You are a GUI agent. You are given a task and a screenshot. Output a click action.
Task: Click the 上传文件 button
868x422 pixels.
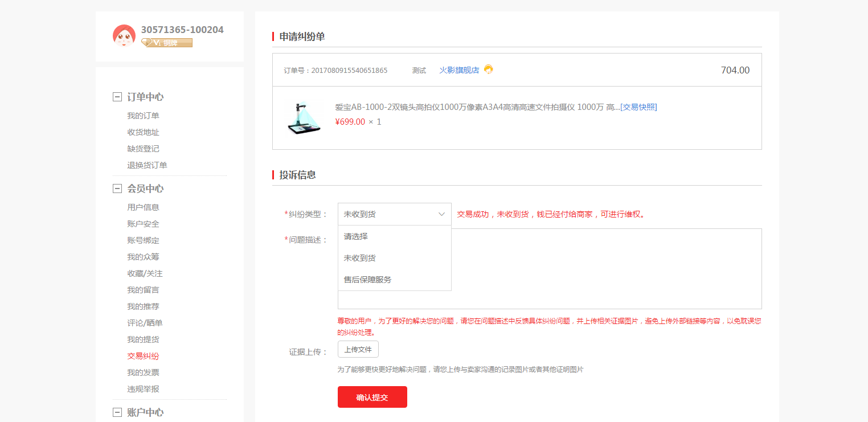click(358, 349)
